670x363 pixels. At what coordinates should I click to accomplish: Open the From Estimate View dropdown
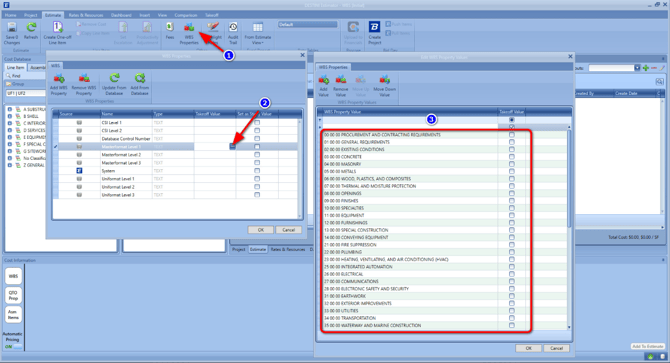[x=258, y=33]
